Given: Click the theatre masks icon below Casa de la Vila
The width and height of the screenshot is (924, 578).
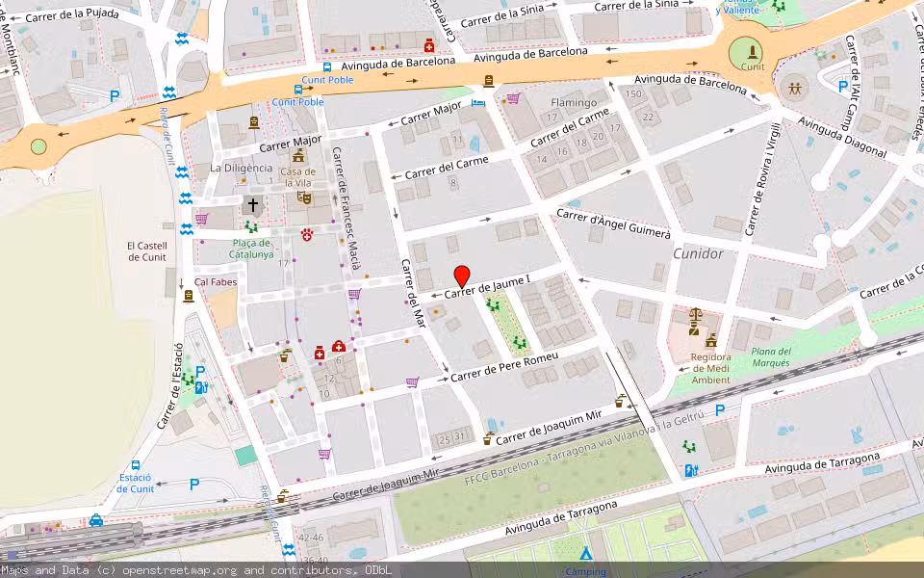Looking at the screenshot, I should [x=304, y=197].
